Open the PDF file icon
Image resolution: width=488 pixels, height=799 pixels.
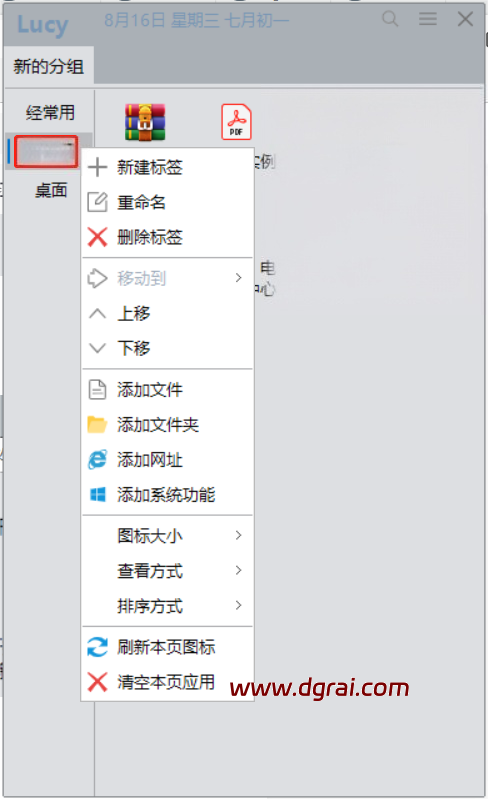tap(236, 122)
